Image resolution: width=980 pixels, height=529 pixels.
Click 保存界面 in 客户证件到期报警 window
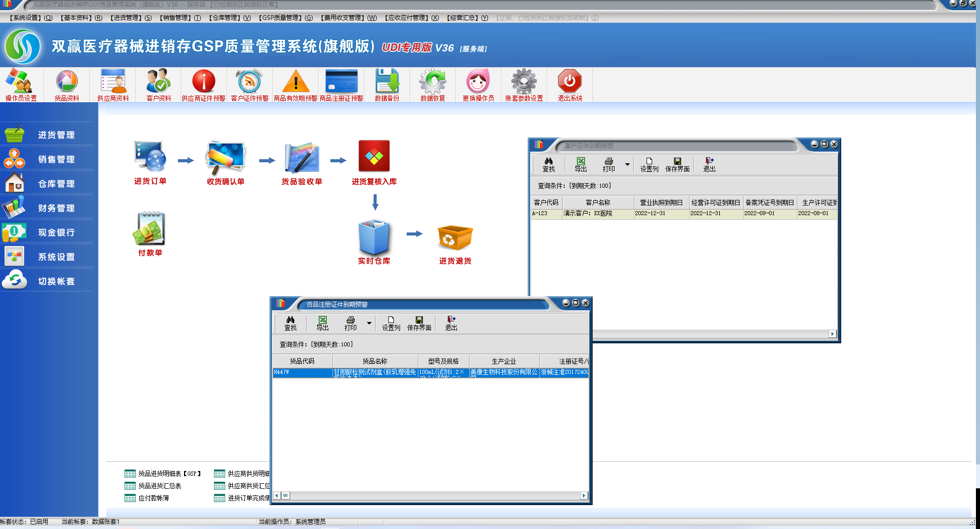(678, 165)
